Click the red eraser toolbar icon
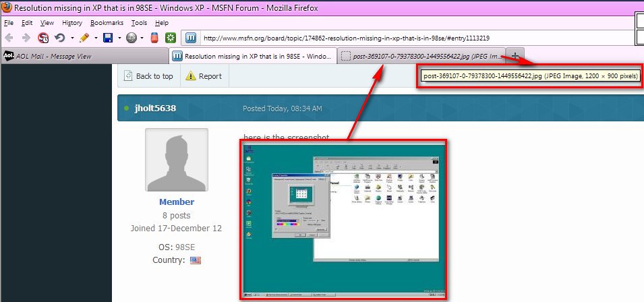644x302 pixels. [x=154, y=38]
